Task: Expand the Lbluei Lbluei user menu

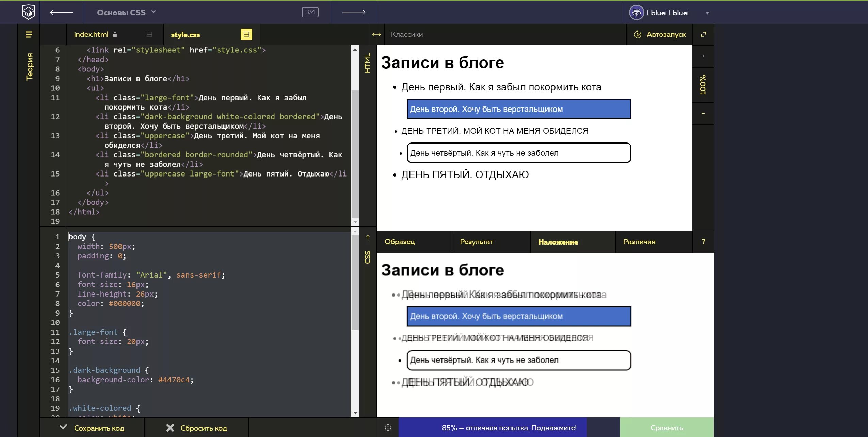Action: click(x=707, y=13)
